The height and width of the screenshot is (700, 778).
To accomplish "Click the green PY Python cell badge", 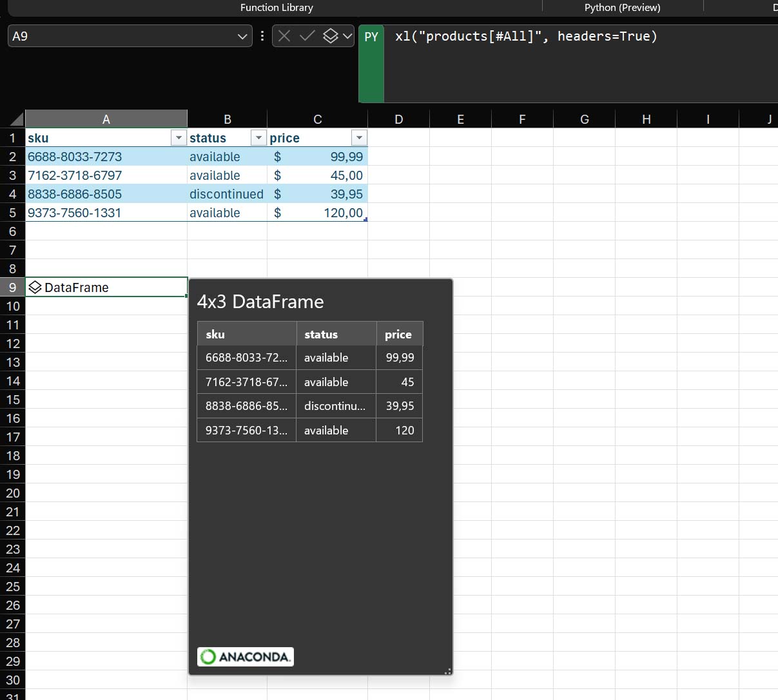I will (371, 37).
